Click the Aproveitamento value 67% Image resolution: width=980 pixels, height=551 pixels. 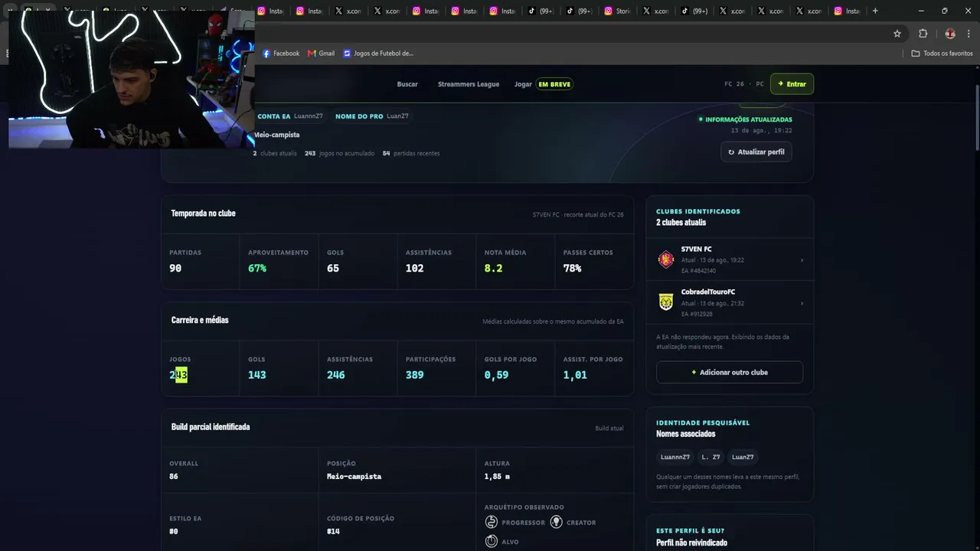click(257, 269)
